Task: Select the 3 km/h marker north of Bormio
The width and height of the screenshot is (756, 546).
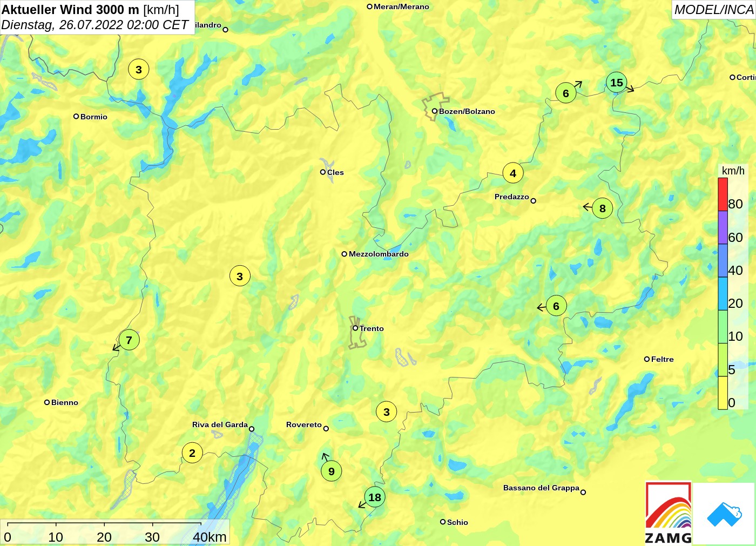Action: tap(139, 70)
